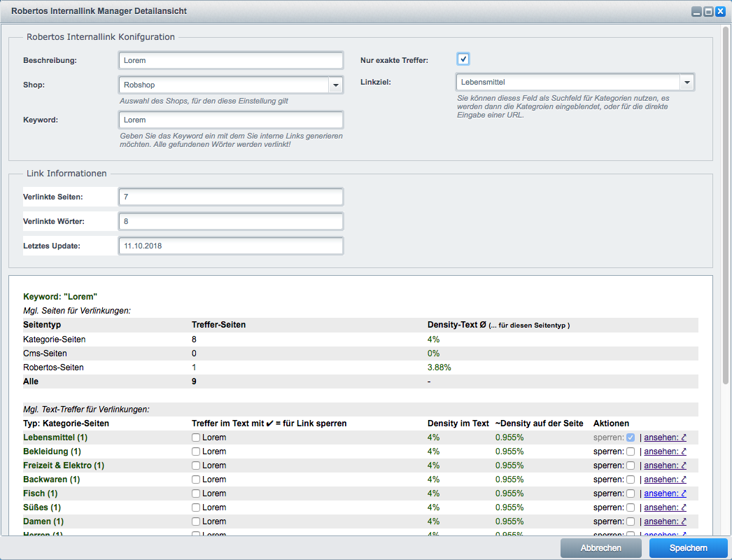Toggle the Nur exakte Treffer checkbox
732x560 pixels.
click(x=463, y=59)
